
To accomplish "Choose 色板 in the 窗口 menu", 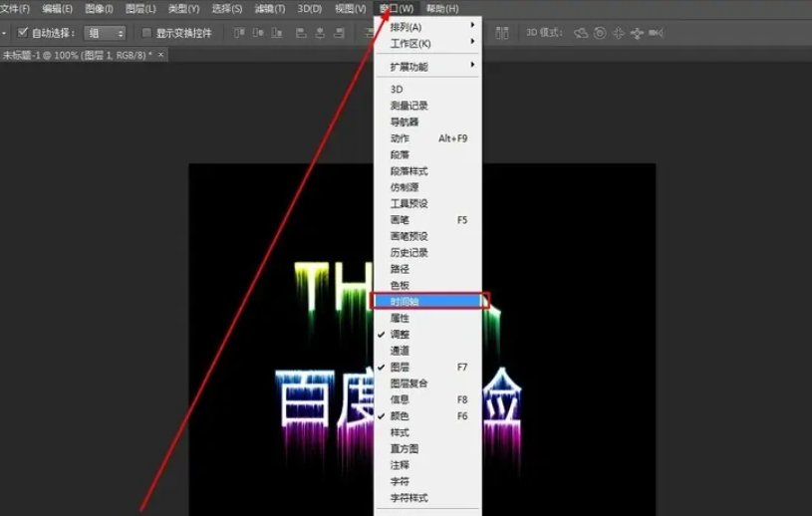I will 427,285.
